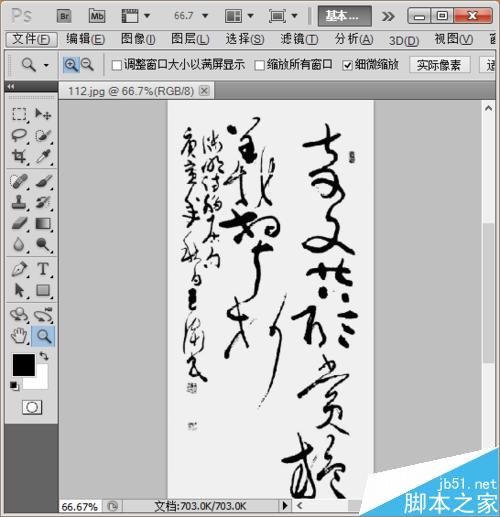Screen dimensions: 500x517
Task: Select the Rectangular Marquee tool
Action: pyautogui.click(x=19, y=114)
